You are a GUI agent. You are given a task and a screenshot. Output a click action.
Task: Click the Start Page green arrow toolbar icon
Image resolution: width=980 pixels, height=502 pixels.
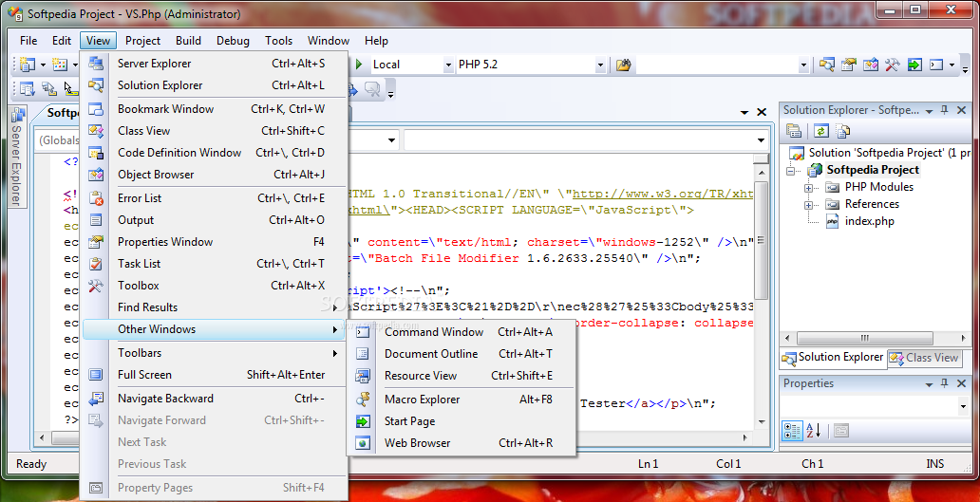pyautogui.click(x=914, y=65)
